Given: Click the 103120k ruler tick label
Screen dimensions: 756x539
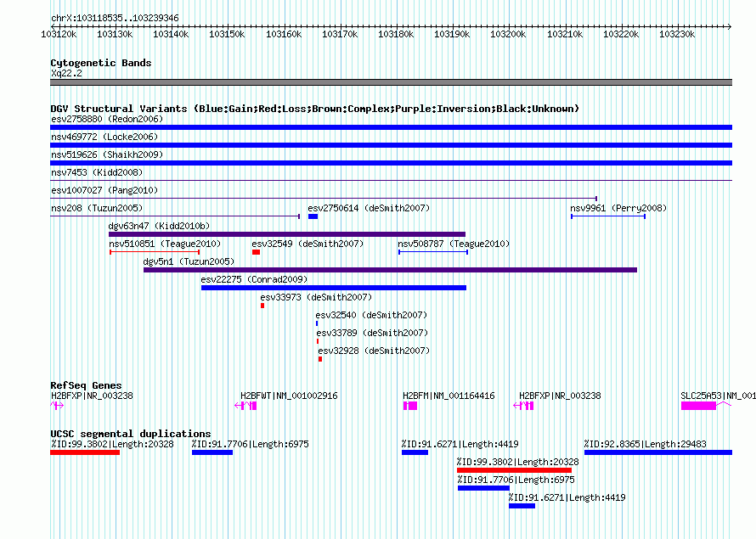Looking at the screenshot, I should (59, 34).
